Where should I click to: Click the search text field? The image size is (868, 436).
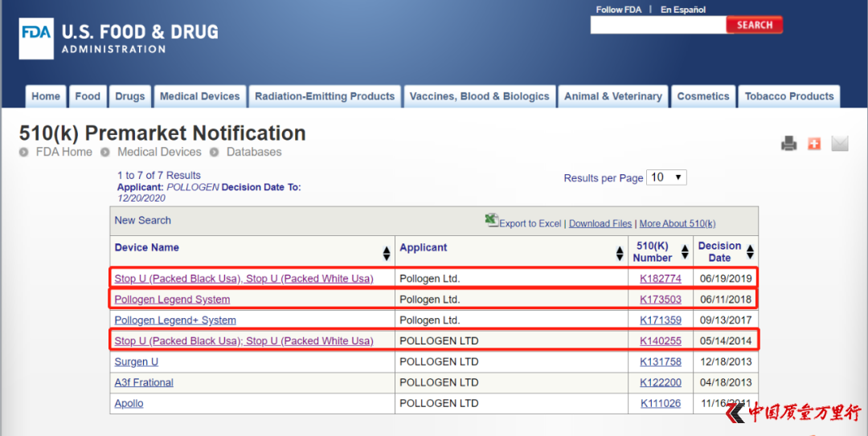[658, 25]
